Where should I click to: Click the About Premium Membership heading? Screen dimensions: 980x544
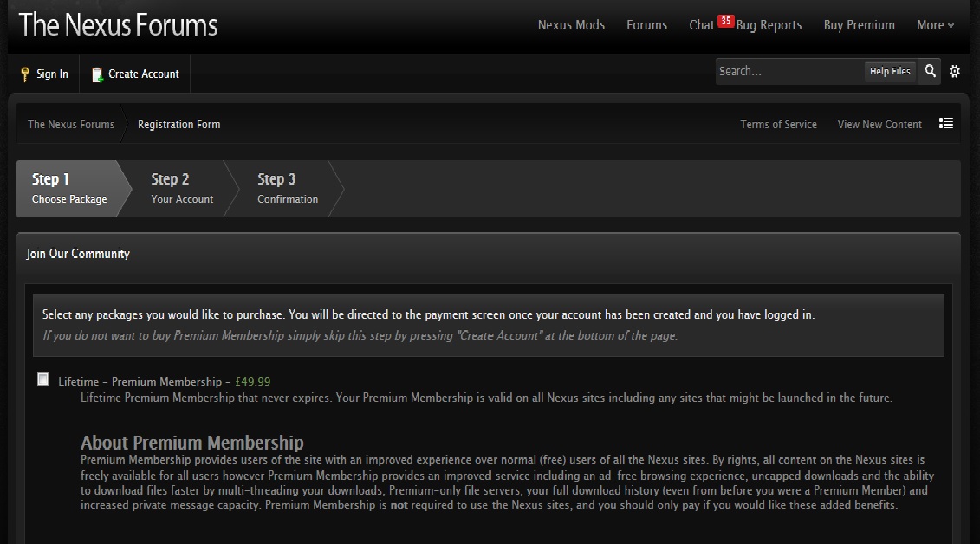191,442
